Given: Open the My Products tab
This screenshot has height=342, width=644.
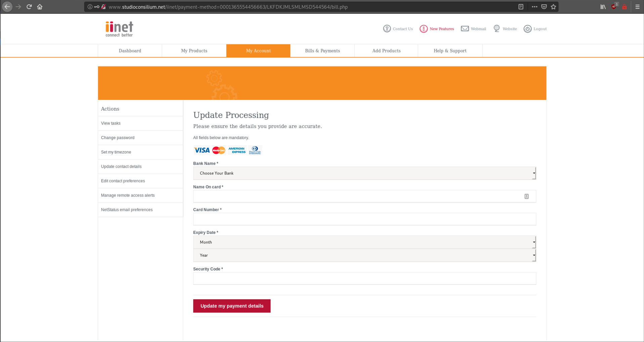Looking at the screenshot, I should click(194, 51).
